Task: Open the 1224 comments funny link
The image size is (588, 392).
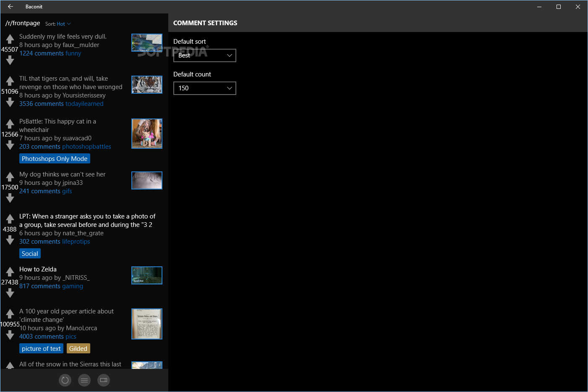Action: [x=50, y=53]
